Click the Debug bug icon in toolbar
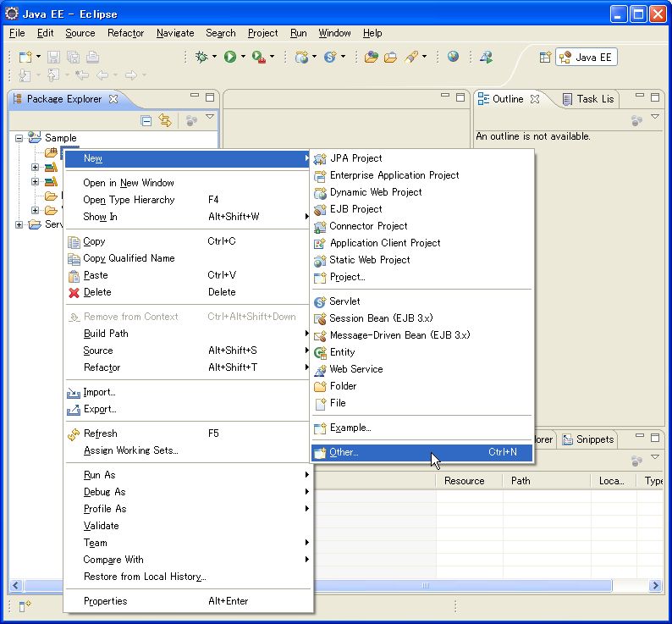Screen dimensions: 672x624 pyautogui.click(x=201, y=57)
